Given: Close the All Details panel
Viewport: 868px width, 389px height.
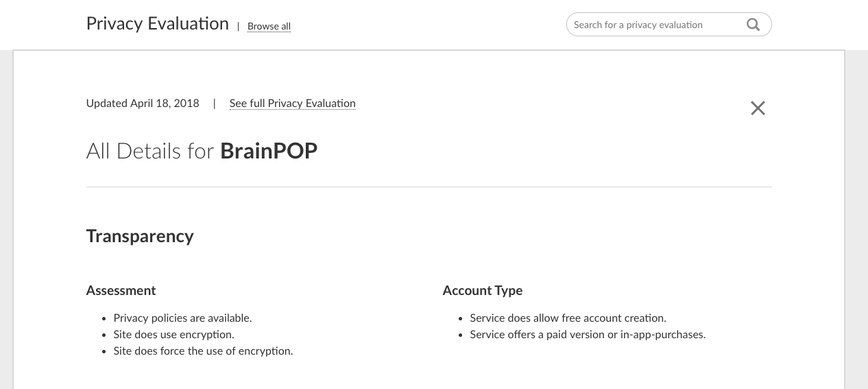Looking at the screenshot, I should (x=758, y=108).
